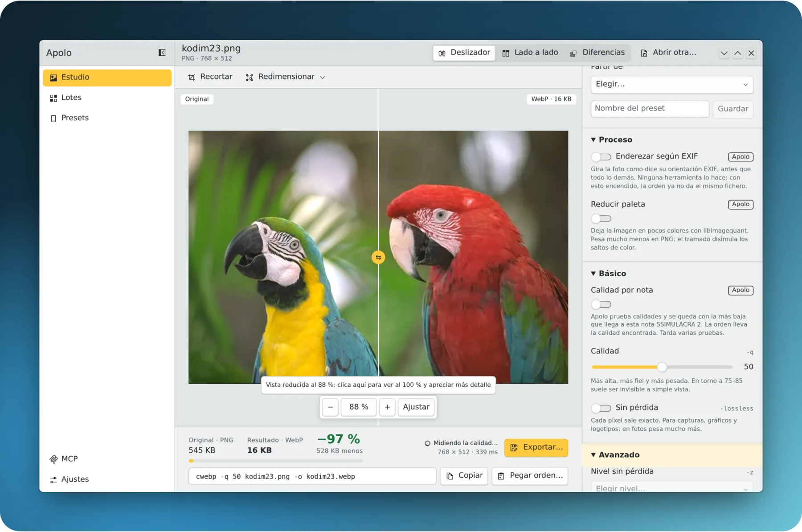
Task: Open the Redimensionar dropdown
Action: click(285, 77)
